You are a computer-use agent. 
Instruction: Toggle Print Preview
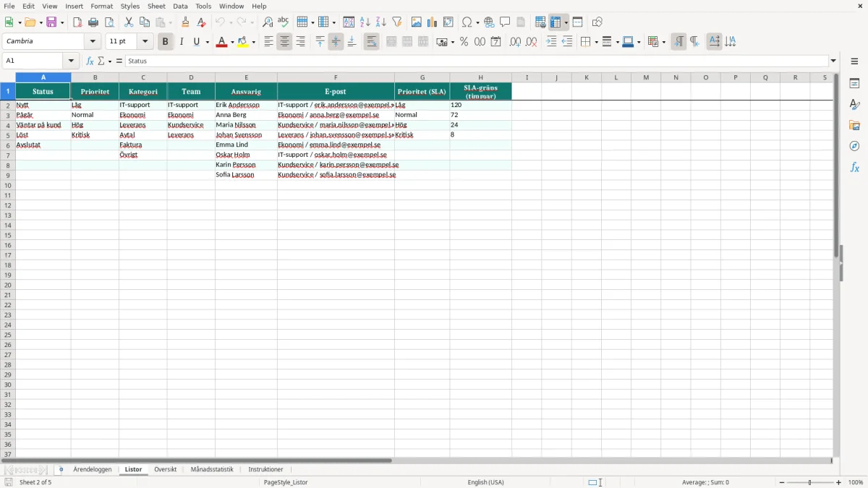point(109,22)
